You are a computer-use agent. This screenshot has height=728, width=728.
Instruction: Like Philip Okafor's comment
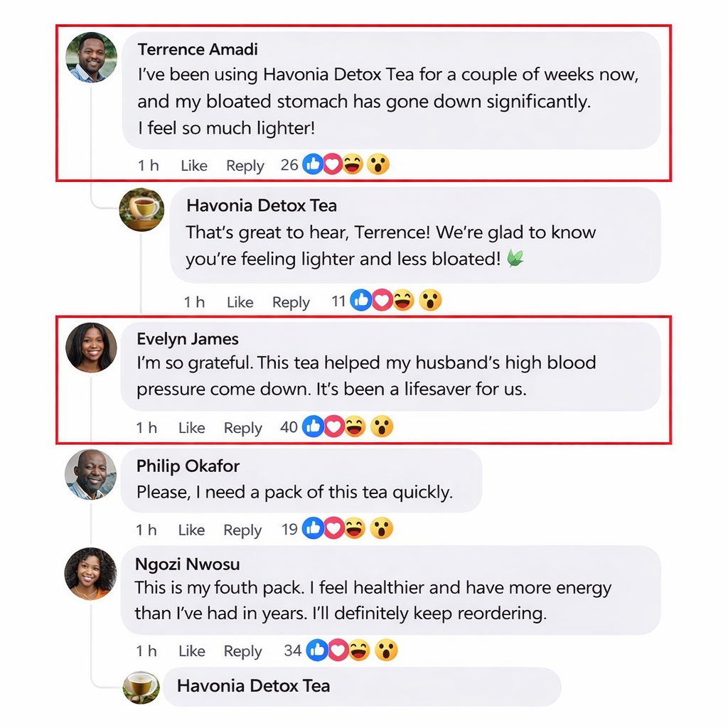click(x=191, y=530)
